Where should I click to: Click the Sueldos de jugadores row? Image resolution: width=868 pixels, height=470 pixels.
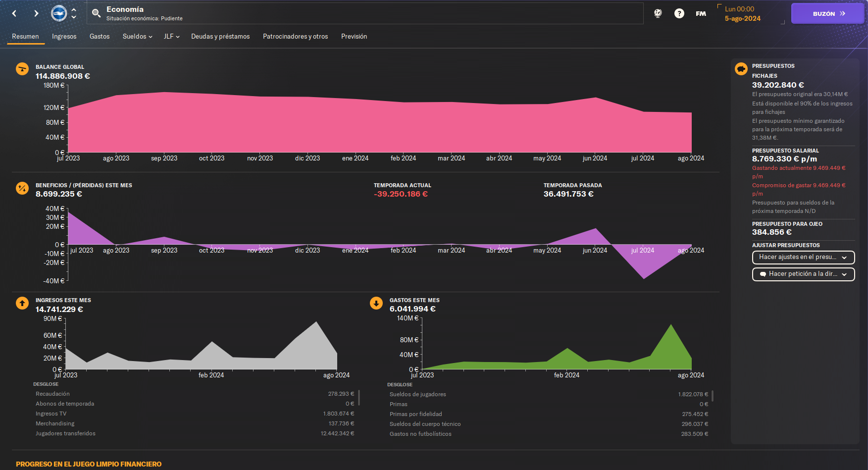coord(549,394)
